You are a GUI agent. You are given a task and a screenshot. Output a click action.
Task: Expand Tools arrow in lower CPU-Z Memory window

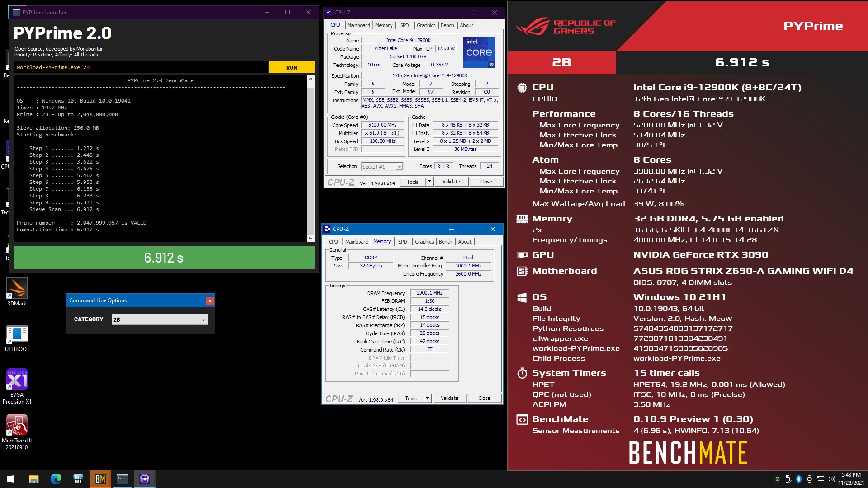point(427,398)
